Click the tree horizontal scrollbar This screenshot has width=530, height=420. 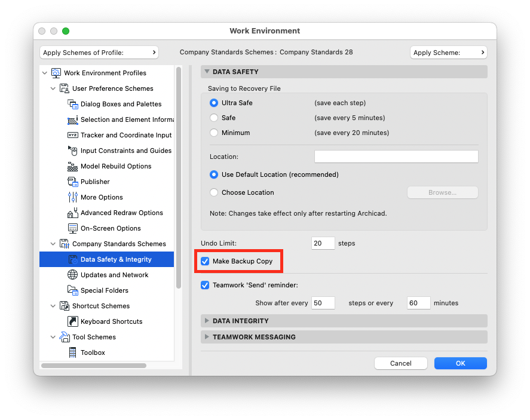point(94,366)
